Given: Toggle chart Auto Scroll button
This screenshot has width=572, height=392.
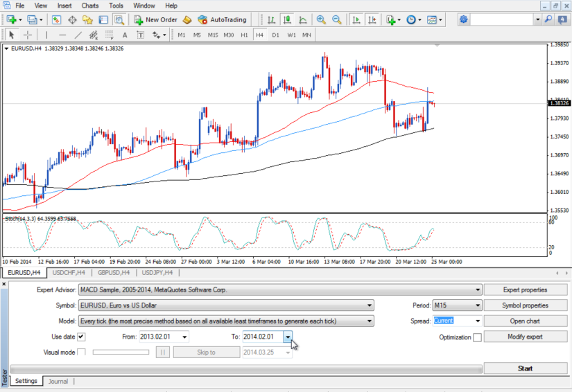Looking at the screenshot, I should [356, 19].
